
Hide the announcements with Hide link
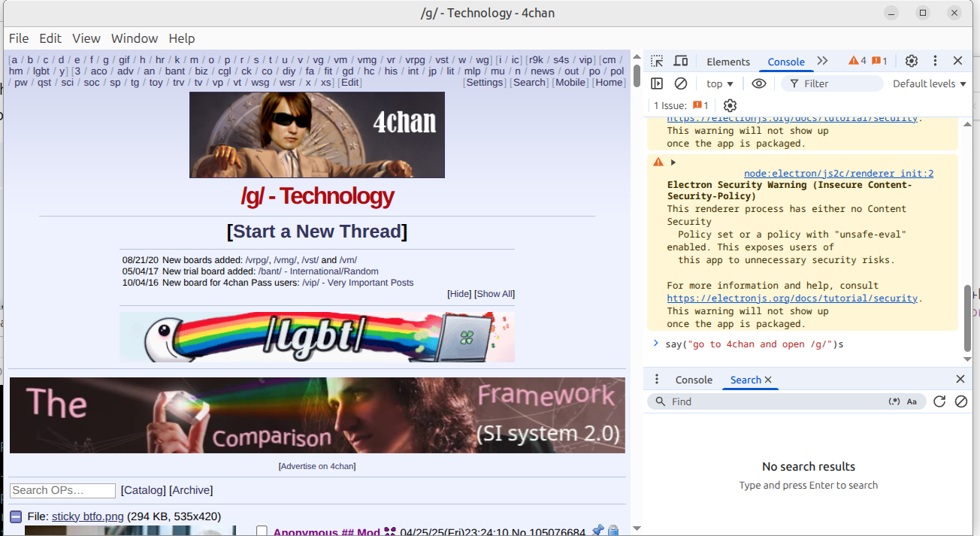pos(459,294)
